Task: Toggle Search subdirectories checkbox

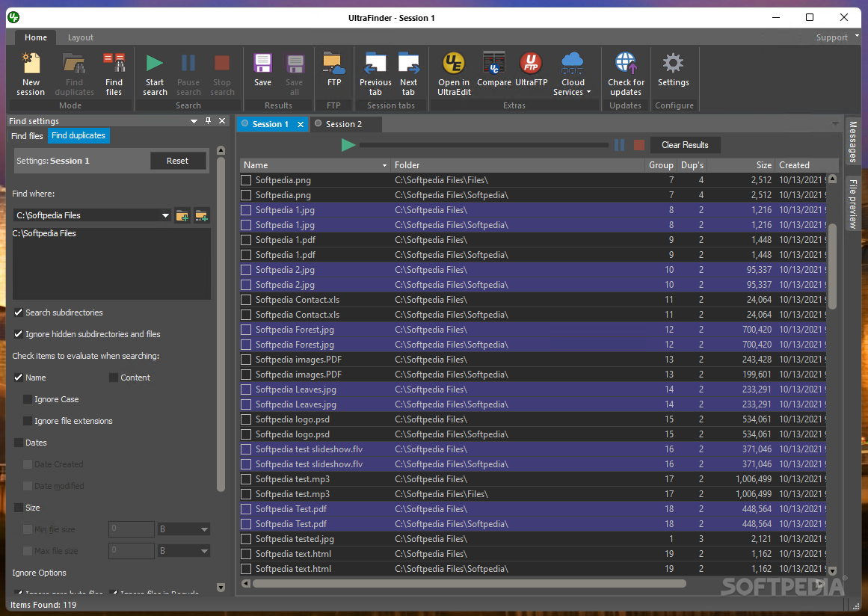Action: pos(19,312)
